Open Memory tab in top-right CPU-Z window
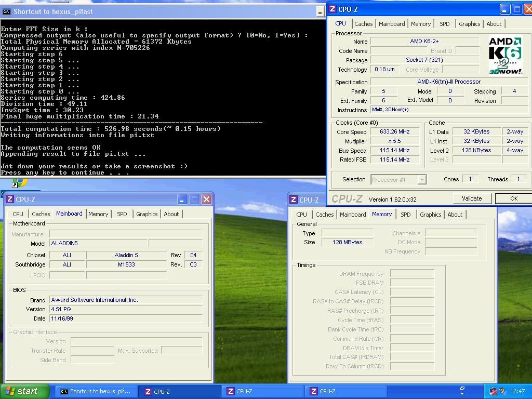The width and height of the screenshot is (532, 399). pos(421,24)
